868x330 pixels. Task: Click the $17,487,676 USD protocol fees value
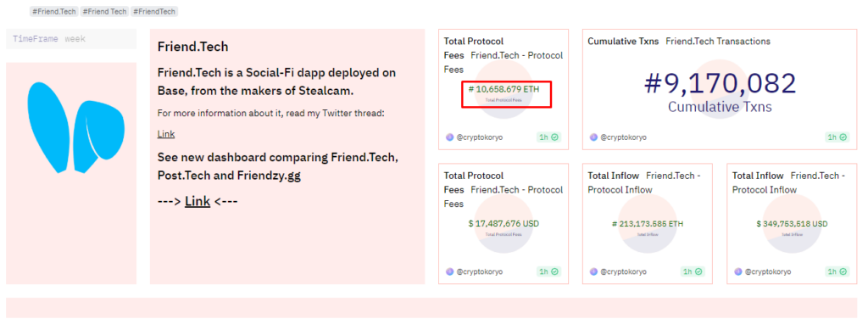(x=504, y=224)
